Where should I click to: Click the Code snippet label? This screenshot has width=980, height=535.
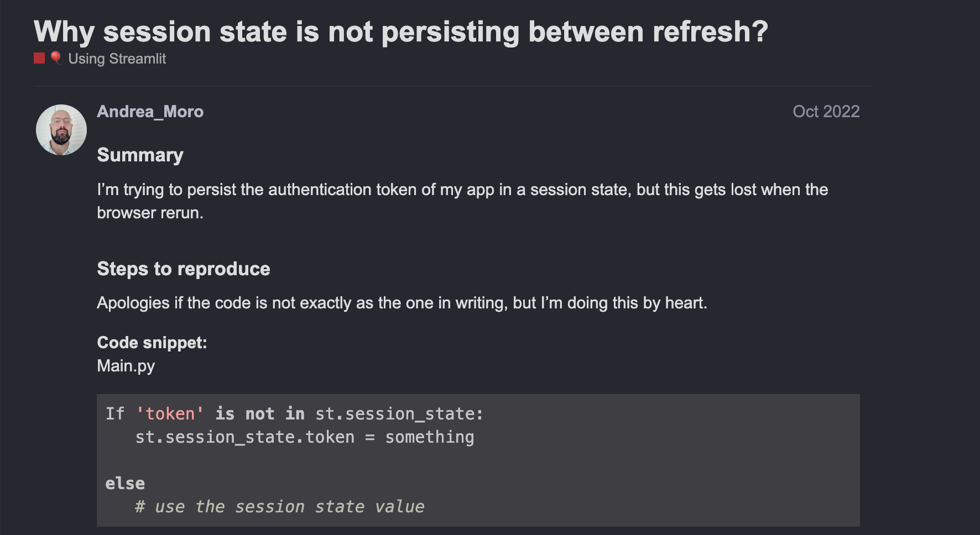click(152, 343)
